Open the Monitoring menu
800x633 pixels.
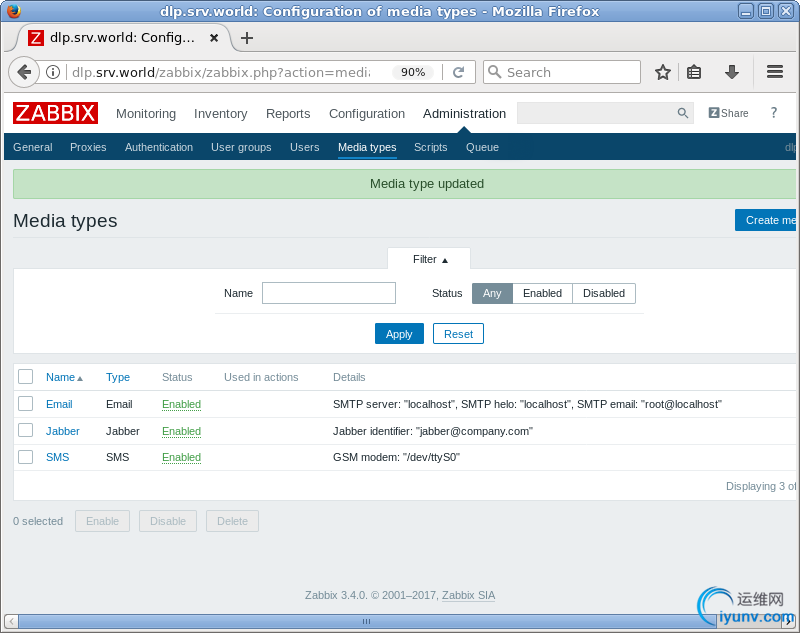[146, 113]
